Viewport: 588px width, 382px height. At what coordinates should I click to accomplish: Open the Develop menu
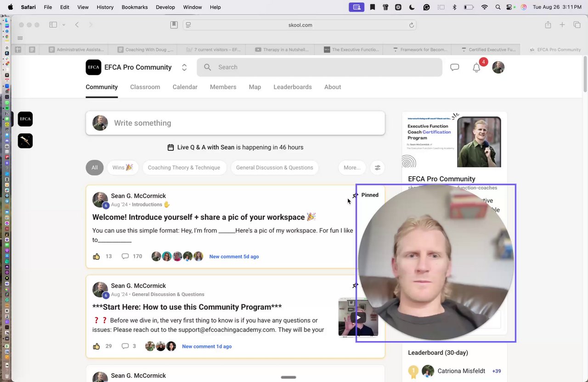click(x=165, y=7)
